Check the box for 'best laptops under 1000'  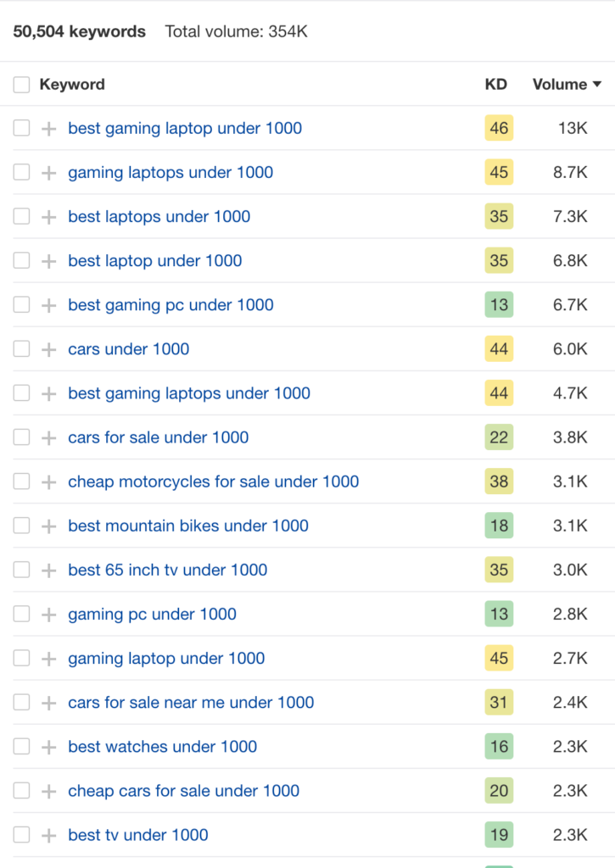(21, 216)
